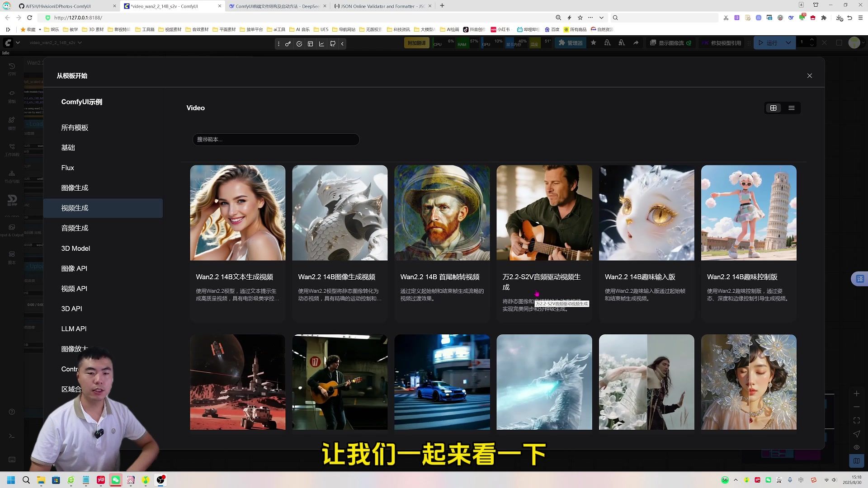Open the user avatar menu
This screenshot has width=868, height=488.
(x=854, y=42)
